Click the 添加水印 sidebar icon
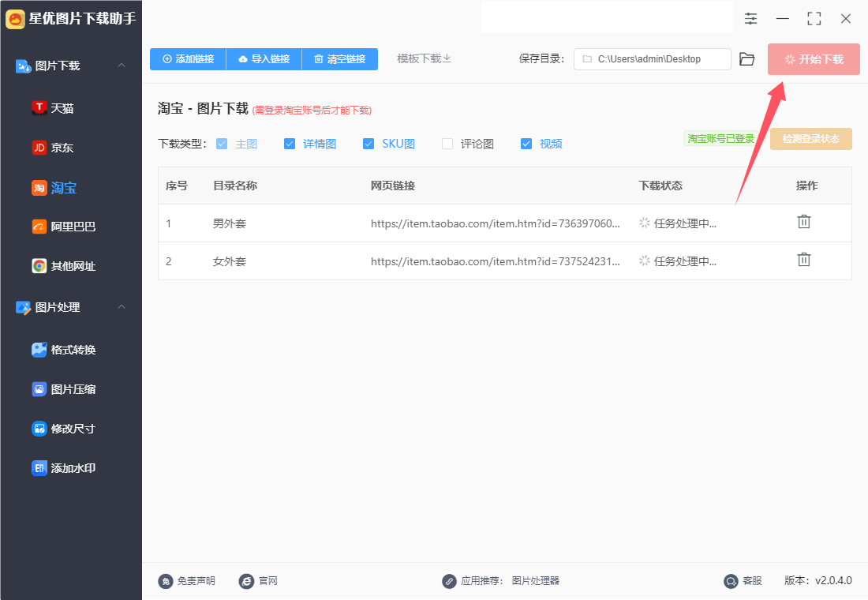868x600 pixels. (x=39, y=468)
